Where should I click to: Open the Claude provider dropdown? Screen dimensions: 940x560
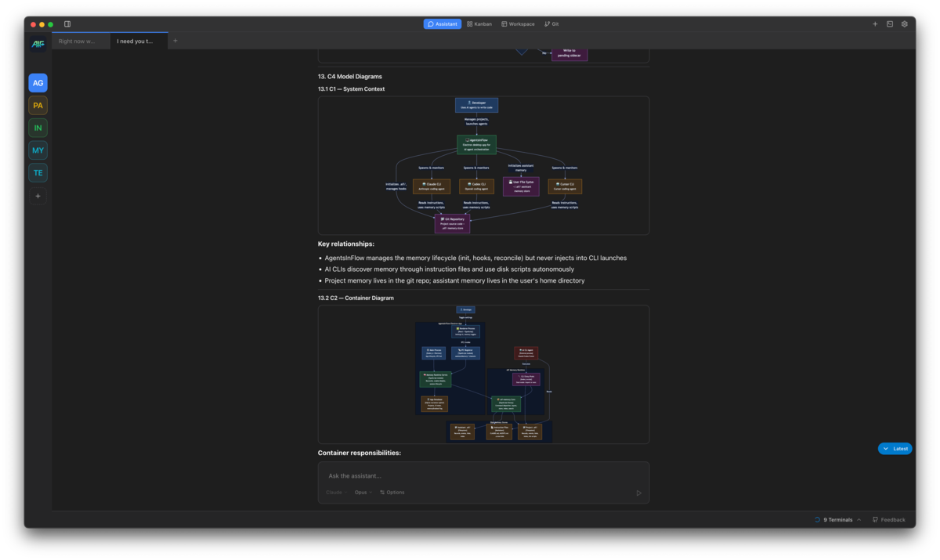334,492
